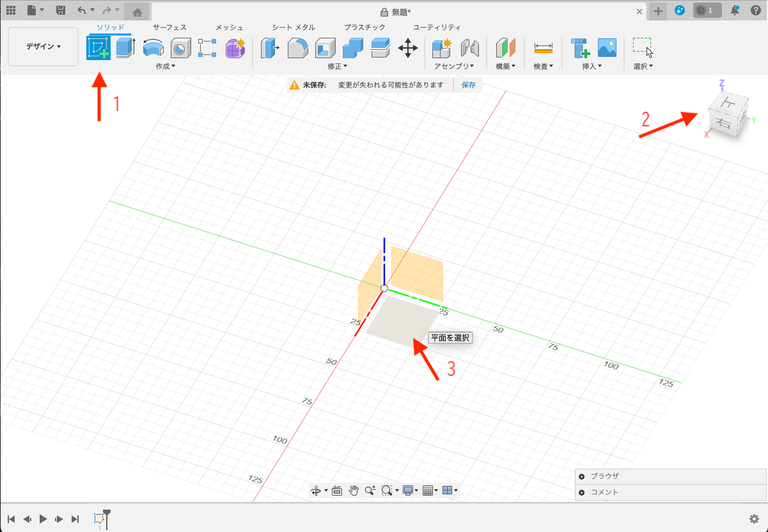Open the Extensions icon in title bar
Viewport: 768px width, 532px height.
[x=680, y=10]
